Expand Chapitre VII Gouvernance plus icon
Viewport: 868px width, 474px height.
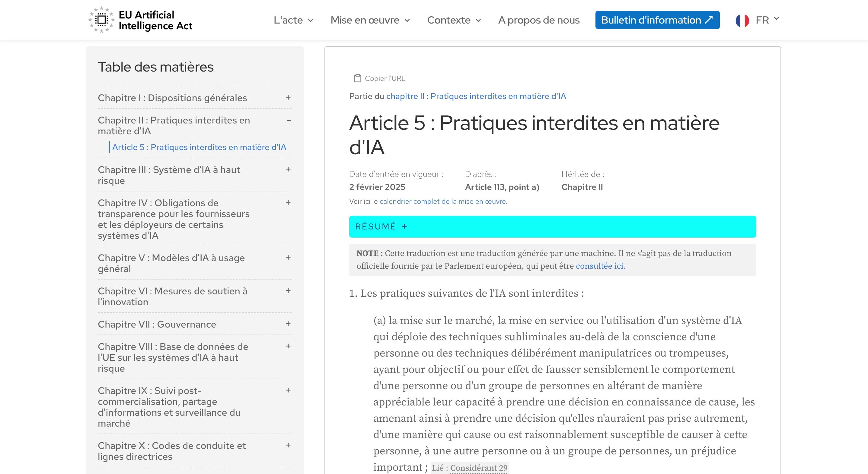click(288, 324)
